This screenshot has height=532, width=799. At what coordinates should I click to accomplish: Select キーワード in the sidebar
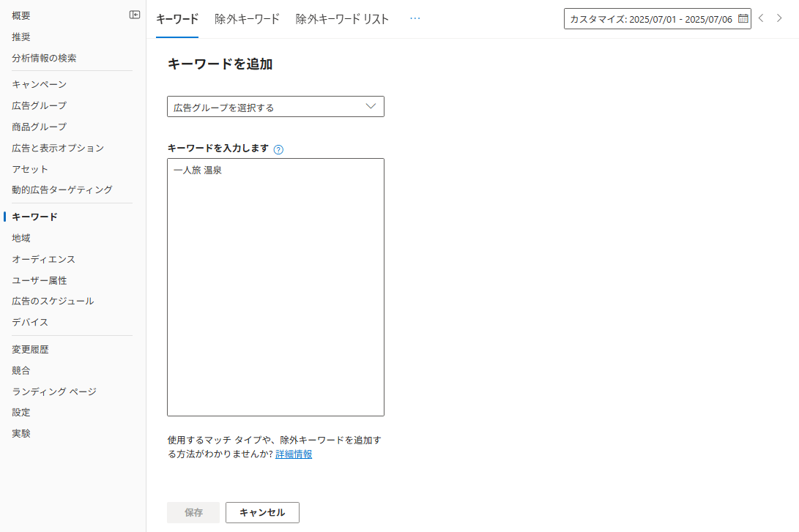click(34, 217)
